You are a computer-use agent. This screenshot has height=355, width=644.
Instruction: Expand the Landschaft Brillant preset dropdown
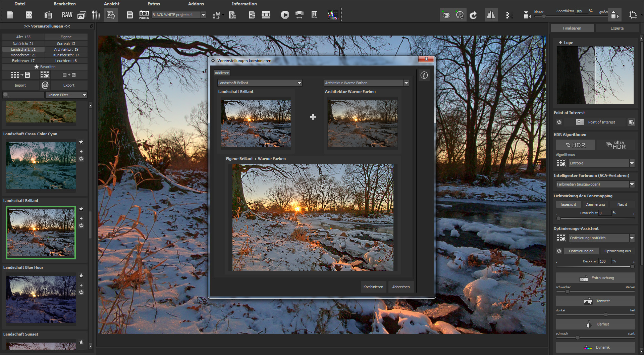tap(300, 83)
